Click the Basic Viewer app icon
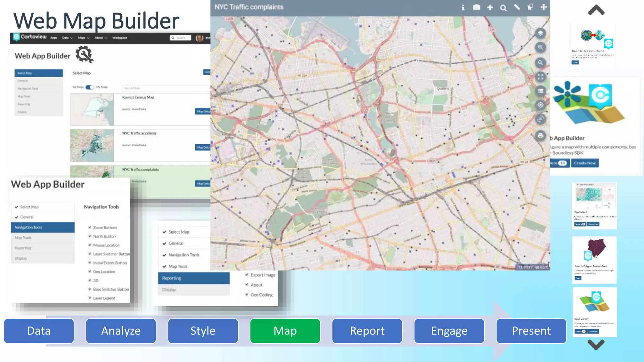644x362 pixels. tap(595, 302)
